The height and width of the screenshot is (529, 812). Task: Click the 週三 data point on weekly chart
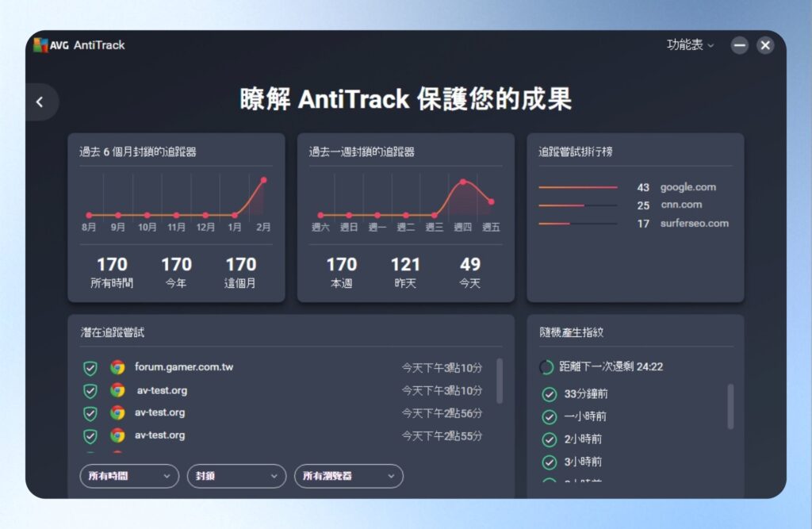(x=435, y=215)
